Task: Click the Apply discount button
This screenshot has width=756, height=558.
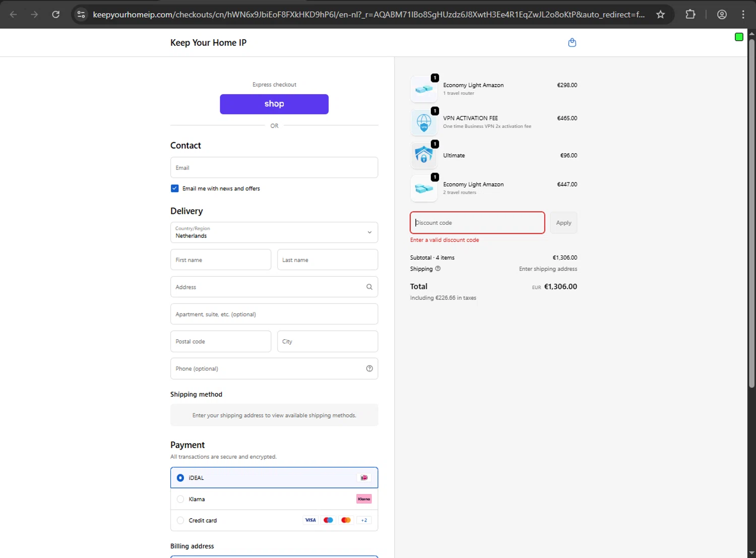Action: [563, 223]
